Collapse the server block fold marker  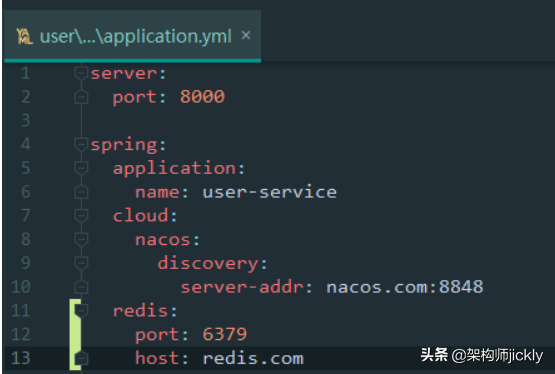tap(81, 73)
